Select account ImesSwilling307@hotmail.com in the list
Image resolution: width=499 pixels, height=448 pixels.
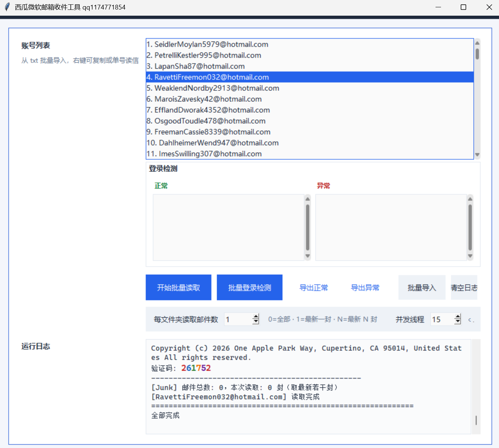(204, 154)
